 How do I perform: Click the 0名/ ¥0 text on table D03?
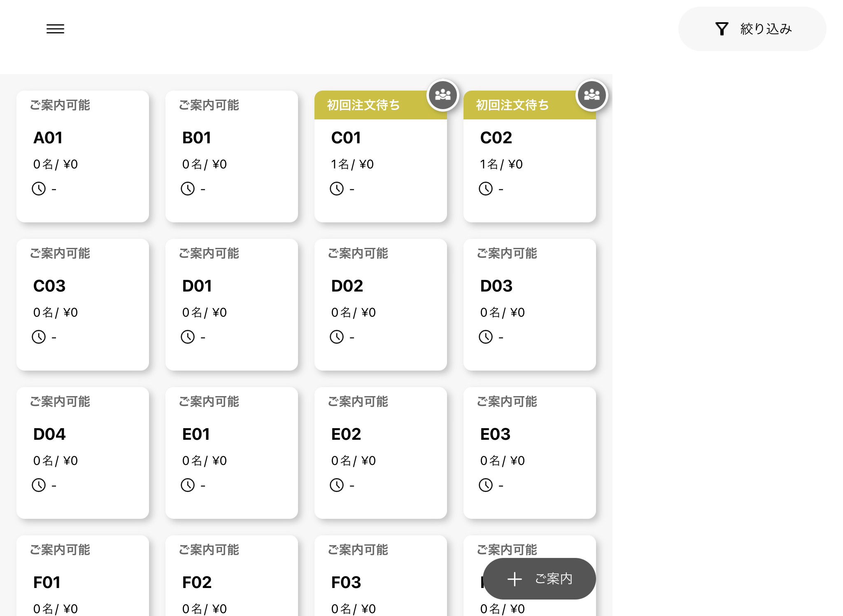[x=502, y=313]
